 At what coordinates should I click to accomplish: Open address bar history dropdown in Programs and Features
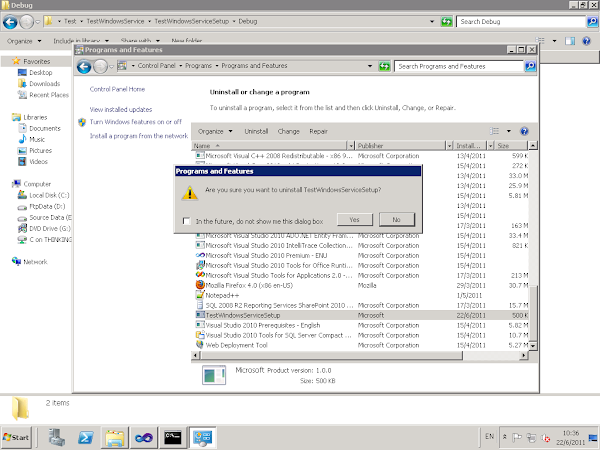tap(370, 66)
